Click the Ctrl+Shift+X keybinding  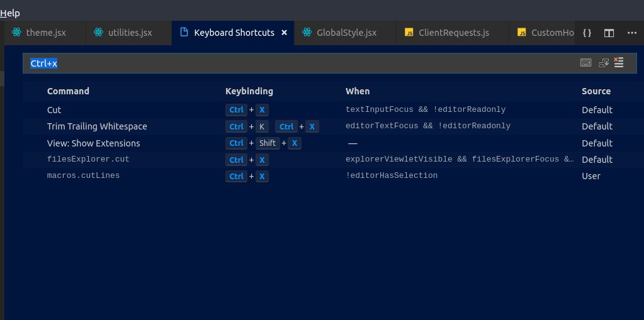263,143
